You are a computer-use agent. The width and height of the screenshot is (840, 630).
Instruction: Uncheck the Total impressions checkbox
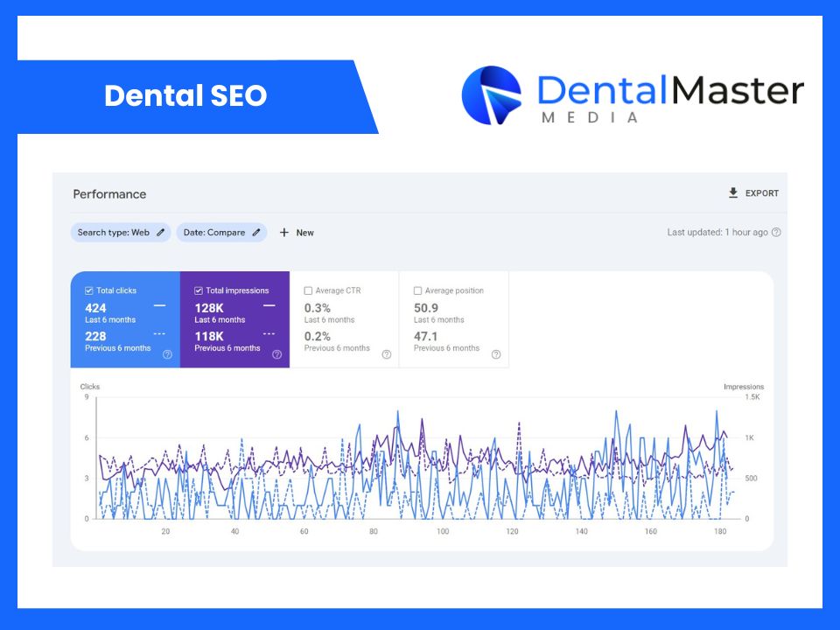tap(199, 290)
